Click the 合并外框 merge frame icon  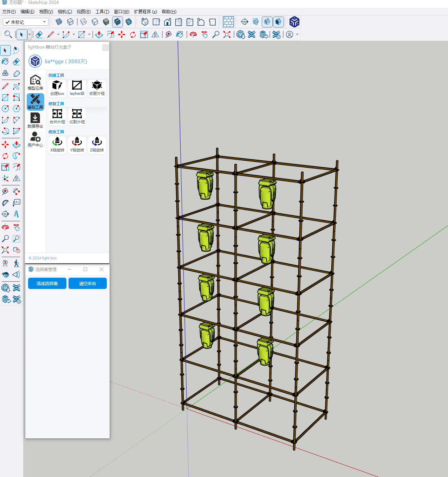tap(57, 116)
